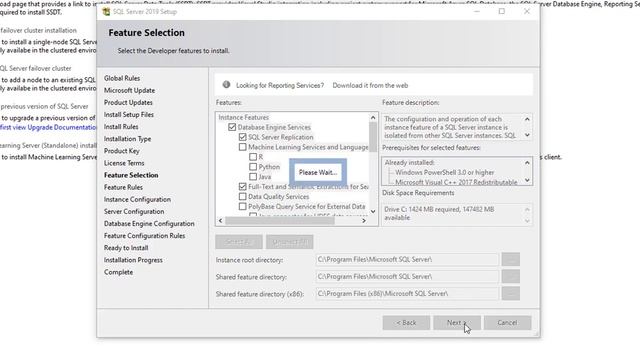Select the Instance Configuration step
640x360 pixels.
tap(137, 200)
